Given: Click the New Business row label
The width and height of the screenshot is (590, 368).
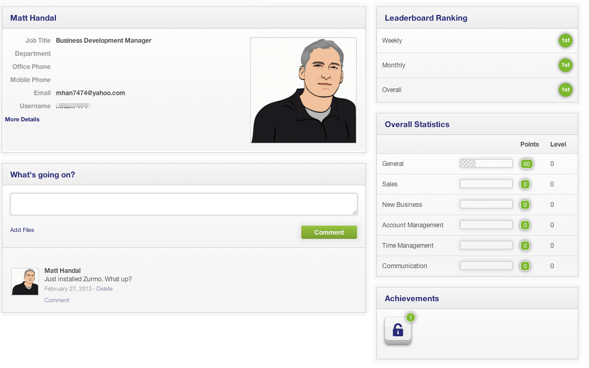Looking at the screenshot, I should point(402,205).
